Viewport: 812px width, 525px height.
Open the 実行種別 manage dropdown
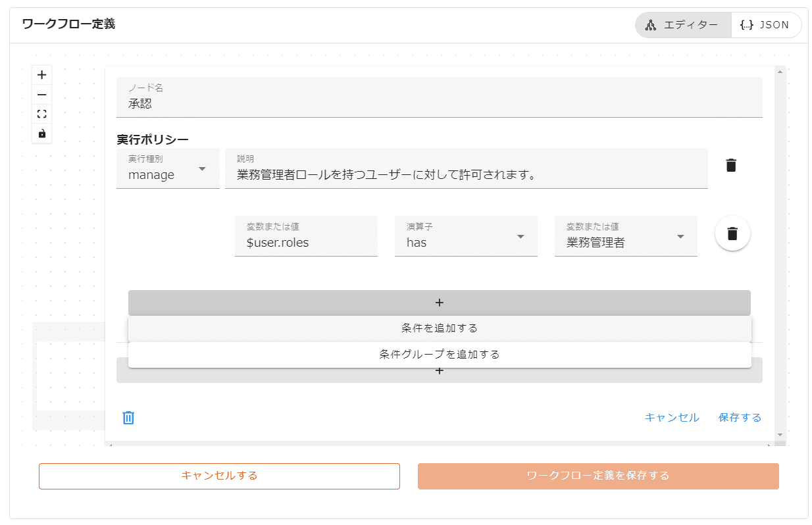(x=168, y=169)
